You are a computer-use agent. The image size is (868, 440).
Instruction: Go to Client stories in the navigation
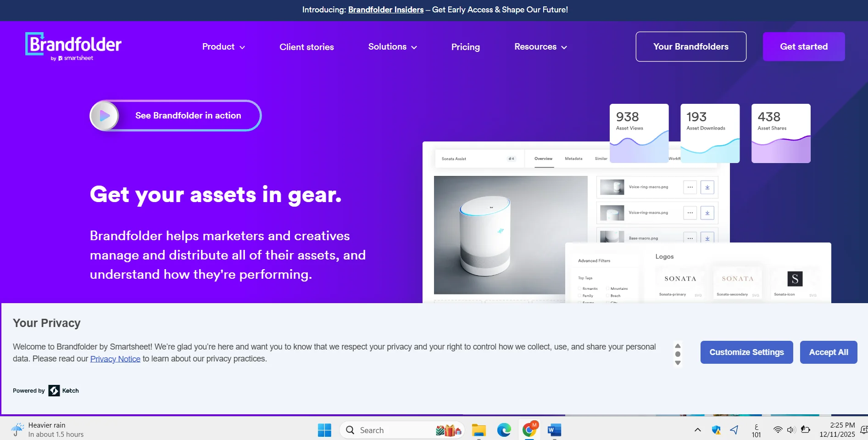point(306,47)
